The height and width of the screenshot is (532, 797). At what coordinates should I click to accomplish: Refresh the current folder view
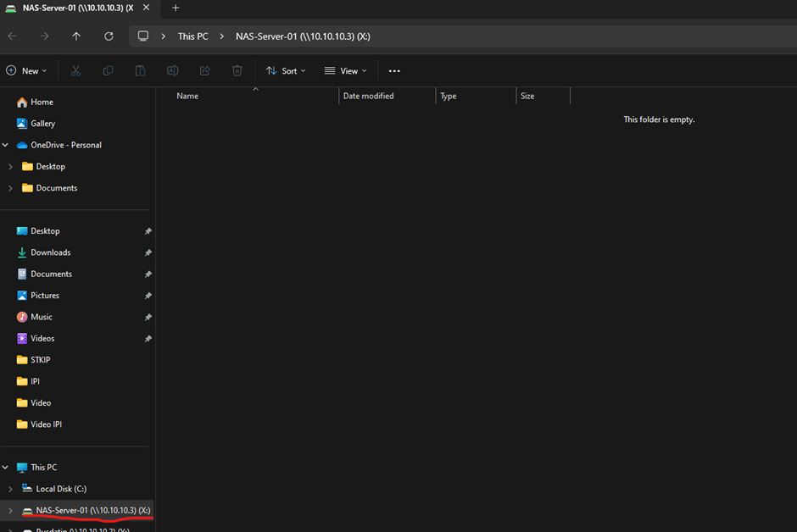(x=109, y=36)
